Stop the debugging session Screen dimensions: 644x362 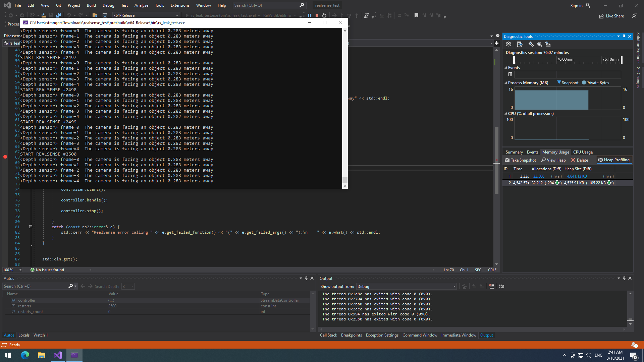[317, 15]
